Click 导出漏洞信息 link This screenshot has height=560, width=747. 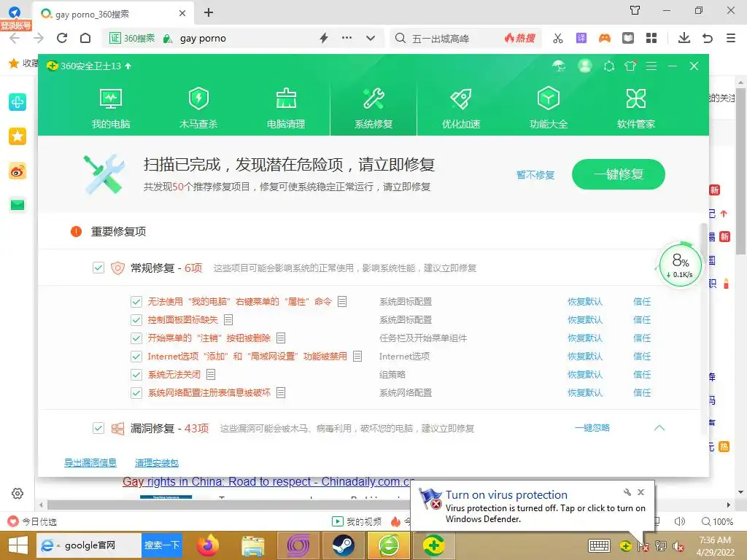pos(90,462)
